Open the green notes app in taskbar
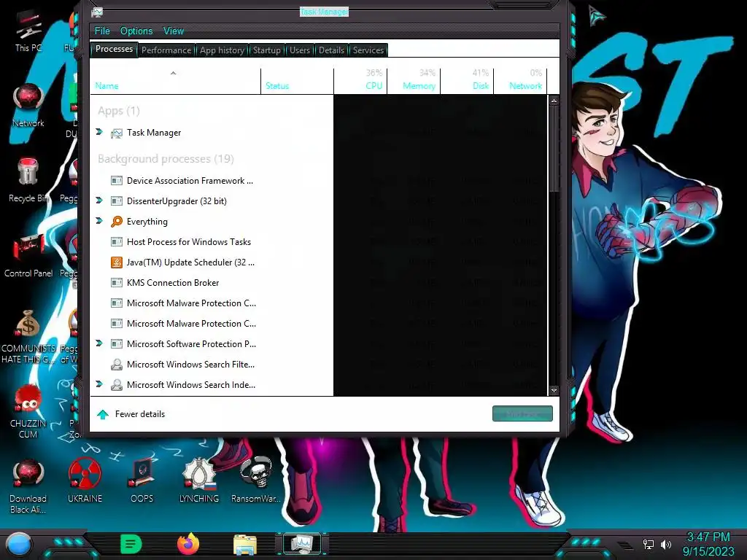The height and width of the screenshot is (560, 747). tap(131, 544)
